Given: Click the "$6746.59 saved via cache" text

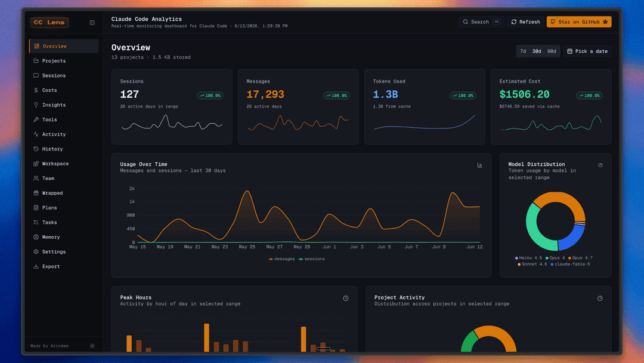Looking at the screenshot, I should pos(530,106).
